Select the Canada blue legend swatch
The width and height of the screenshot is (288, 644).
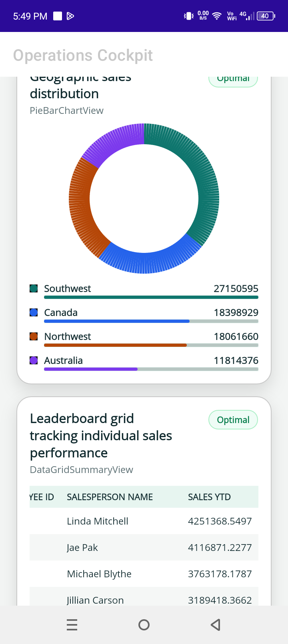[34, 312]
